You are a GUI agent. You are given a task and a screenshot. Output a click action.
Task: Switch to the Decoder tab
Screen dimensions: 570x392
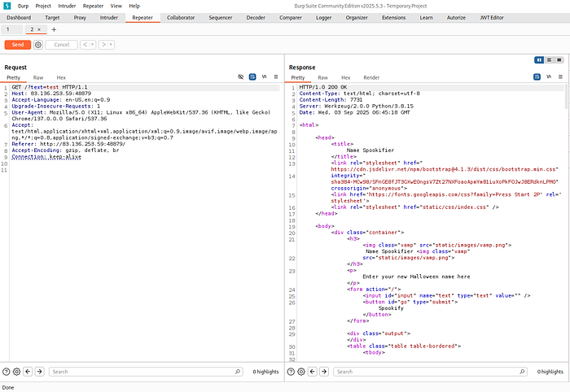256,17
